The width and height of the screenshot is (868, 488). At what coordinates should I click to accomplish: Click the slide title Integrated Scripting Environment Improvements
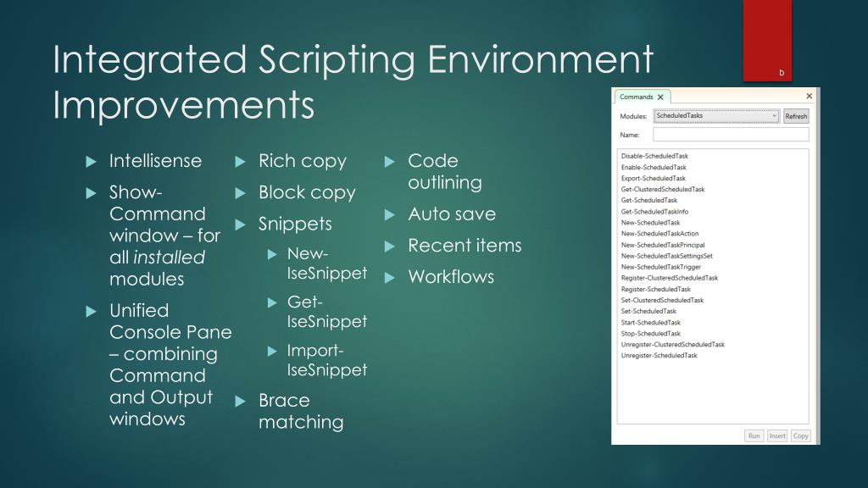coord(353,82)
